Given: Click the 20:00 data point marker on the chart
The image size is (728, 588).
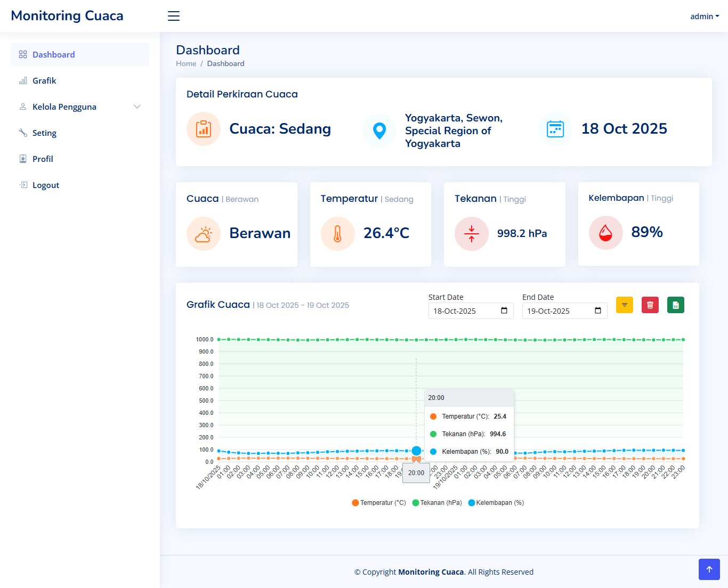Looking at the screenshot, I should tap(416, 451).
